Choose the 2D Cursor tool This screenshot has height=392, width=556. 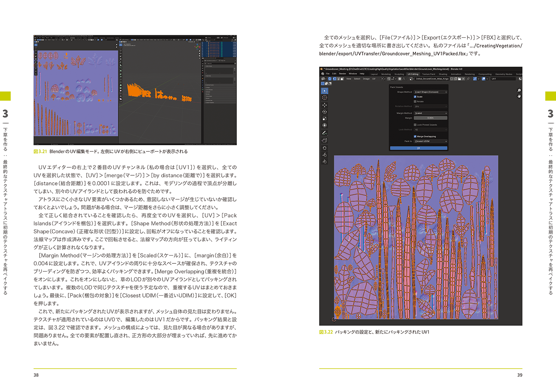click(x=324, y=98)
